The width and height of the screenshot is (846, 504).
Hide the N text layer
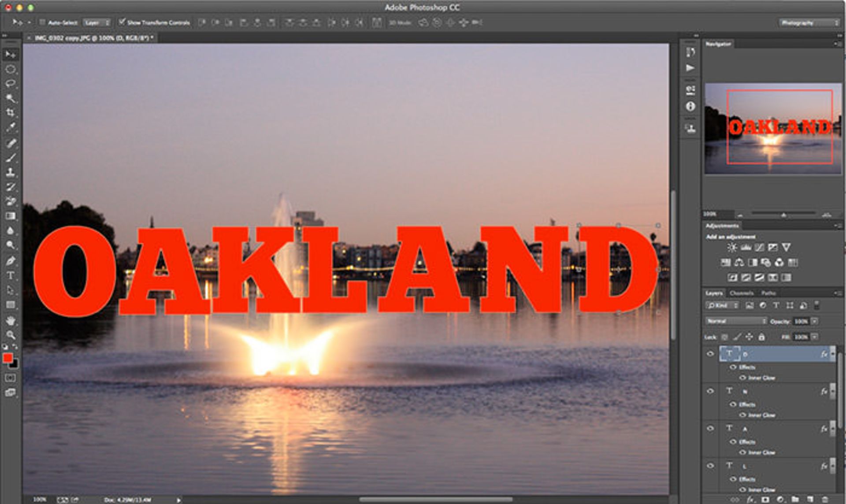710,391
